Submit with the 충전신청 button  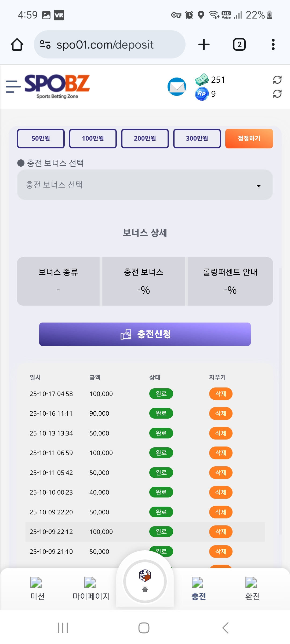[x=145, y=334]
